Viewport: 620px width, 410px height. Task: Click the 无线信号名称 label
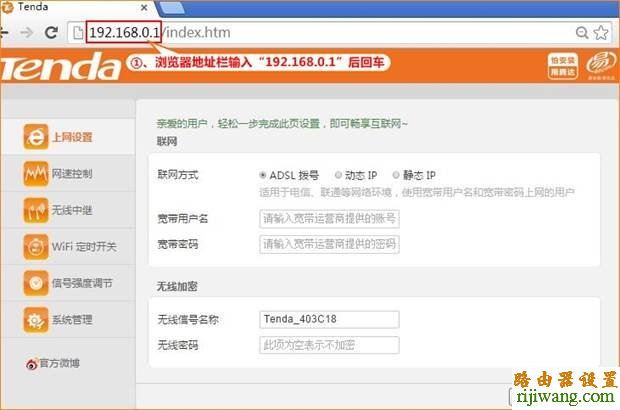[188, 319]
